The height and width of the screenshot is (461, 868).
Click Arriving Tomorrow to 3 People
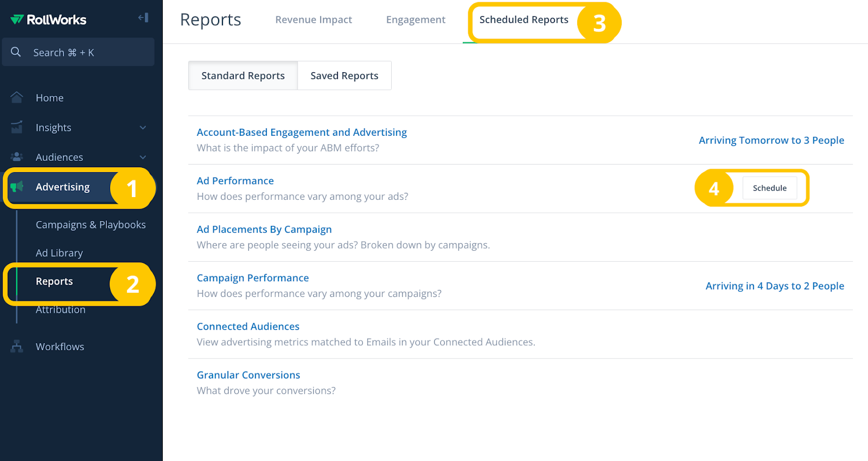pyautogui.click(x=771, y=140)
